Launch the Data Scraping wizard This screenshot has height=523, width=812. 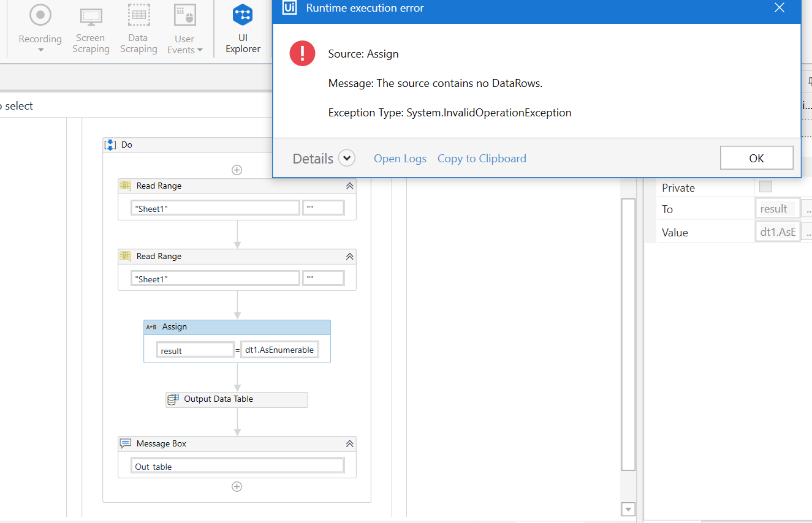(x=138, y=15)
